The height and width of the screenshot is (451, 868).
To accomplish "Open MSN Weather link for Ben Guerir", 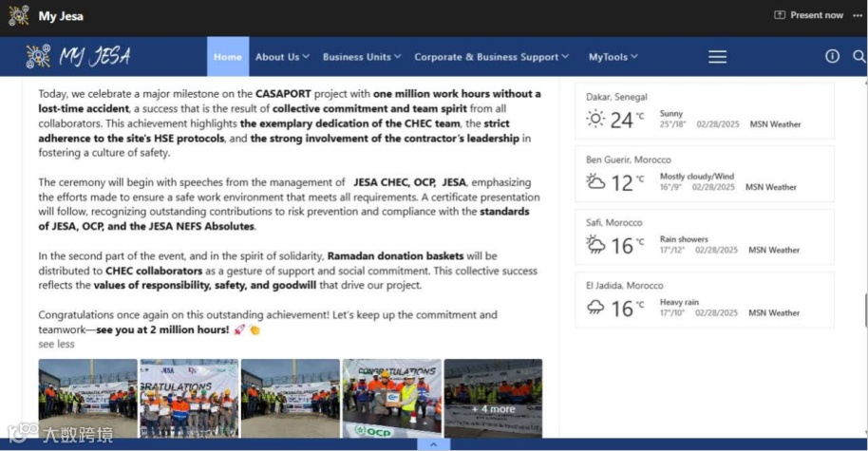I will coord(770,187).
